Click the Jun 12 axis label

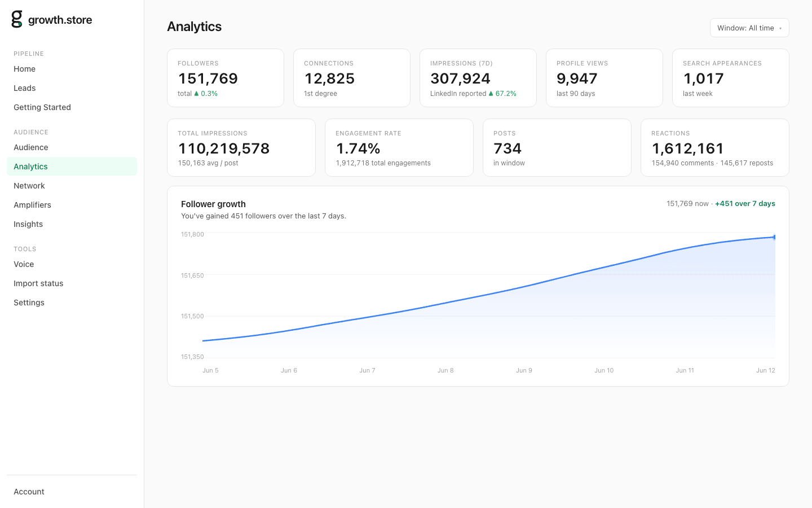[x=765, y=371]
